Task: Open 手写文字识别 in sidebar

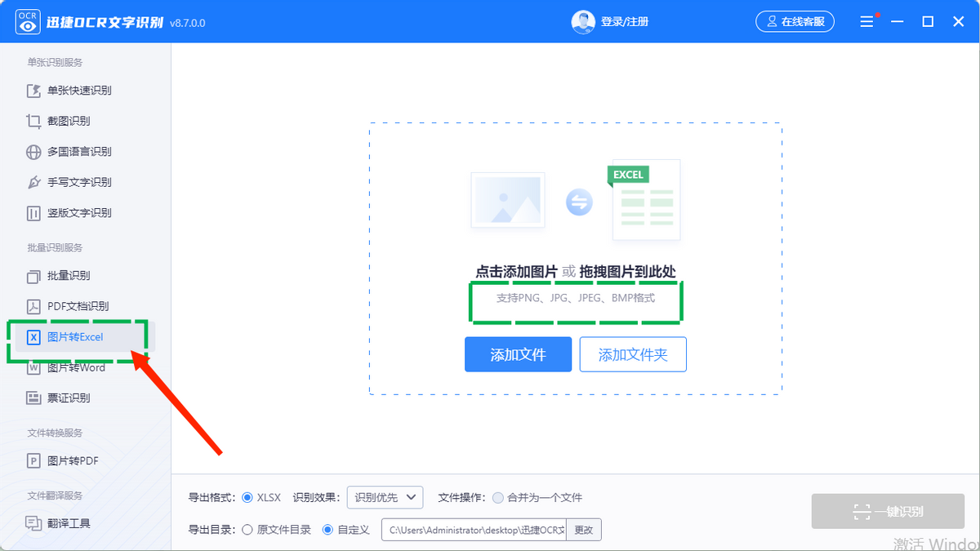Action: coord(79,182)
